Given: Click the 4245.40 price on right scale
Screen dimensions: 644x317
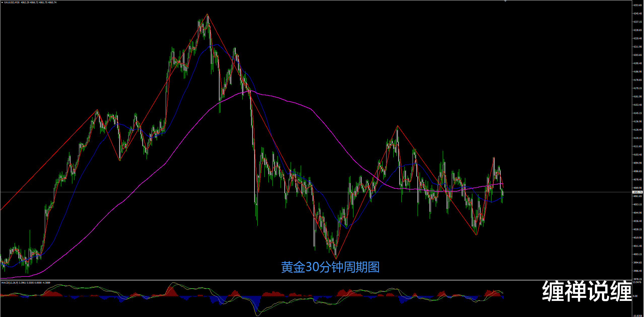Looking at the screenshot, I should coord(637,14).
